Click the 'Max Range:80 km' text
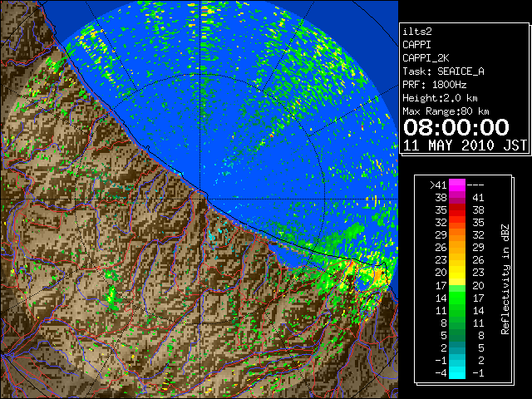This screenshot has height=399, width=532. pos(446,111)
